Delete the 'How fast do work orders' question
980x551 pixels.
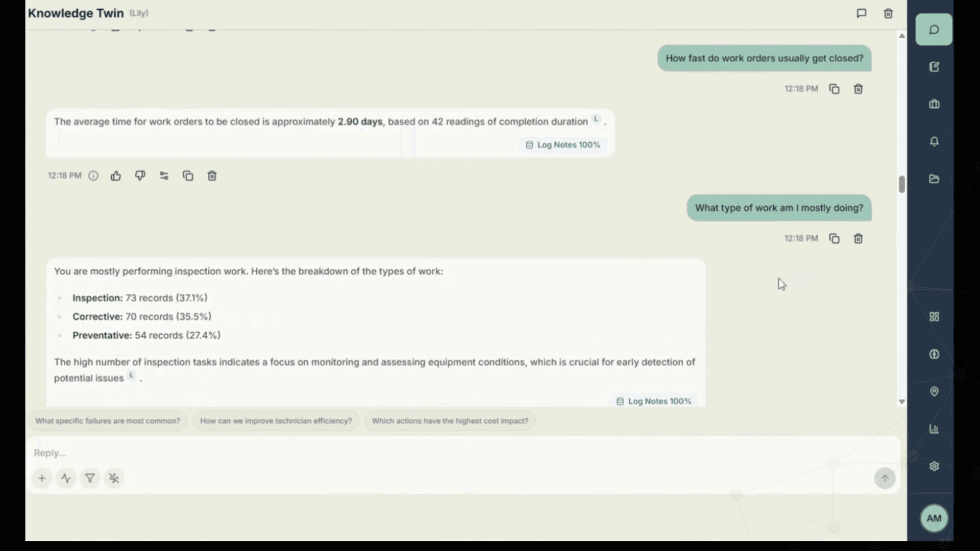[x=858, y=89]
